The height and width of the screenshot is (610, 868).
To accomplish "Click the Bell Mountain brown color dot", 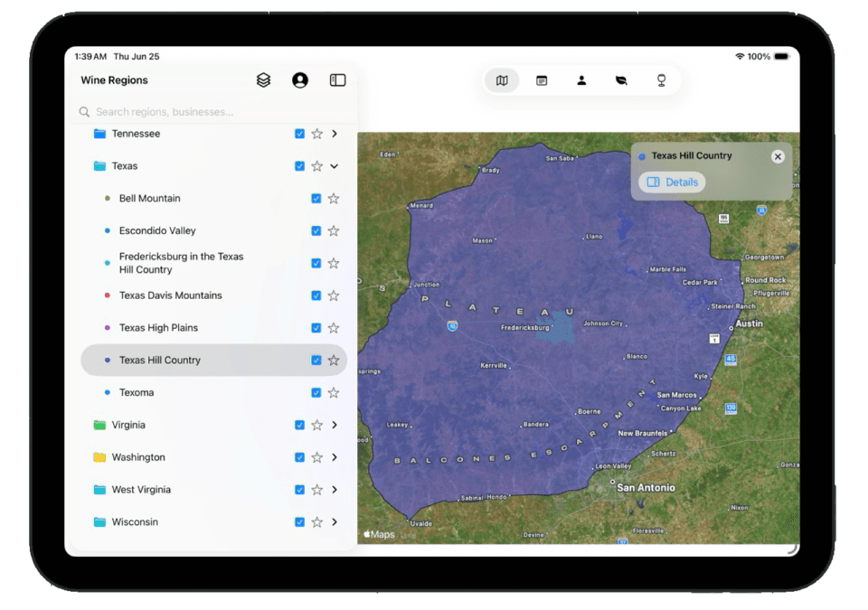I will pyautogui.click(x=108, y=198).
